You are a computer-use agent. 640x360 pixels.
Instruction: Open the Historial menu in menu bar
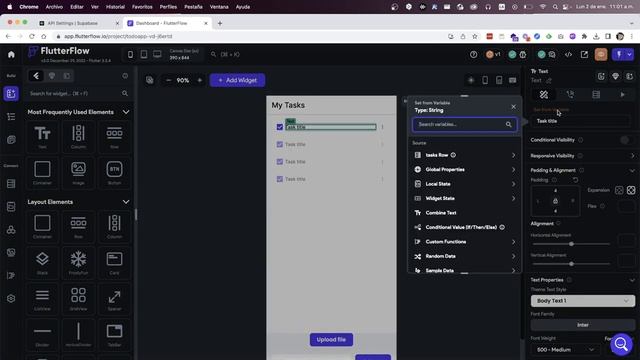[115, 7]
